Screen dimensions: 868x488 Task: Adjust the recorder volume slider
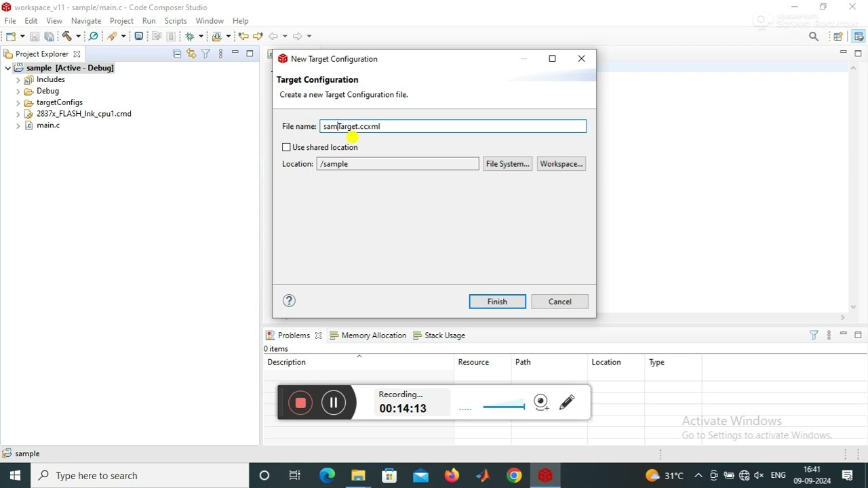[x=504, y=407]
